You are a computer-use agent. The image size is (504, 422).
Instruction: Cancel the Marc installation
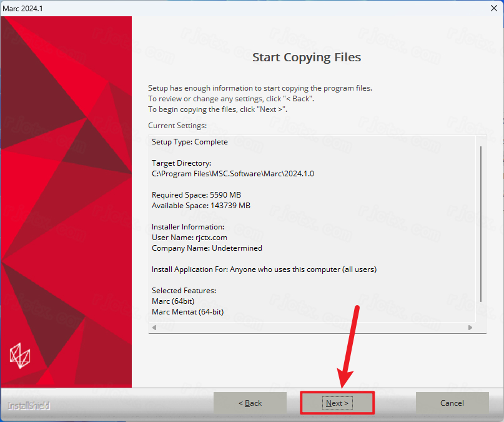(452, 403)
